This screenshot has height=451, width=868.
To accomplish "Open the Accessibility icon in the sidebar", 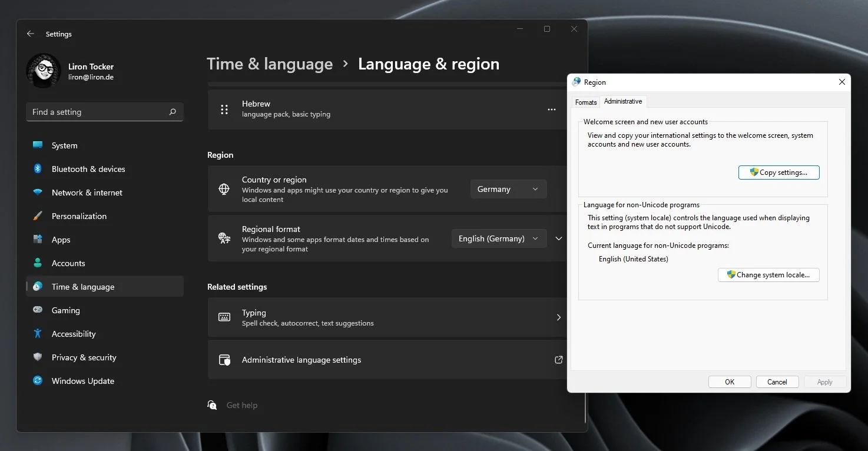I will click(38, 334).
